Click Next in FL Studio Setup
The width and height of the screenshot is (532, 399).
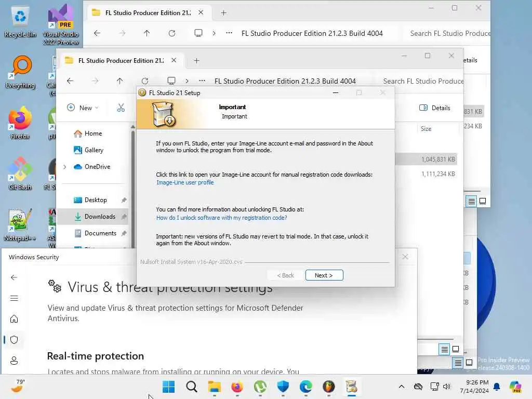point(324,275)
